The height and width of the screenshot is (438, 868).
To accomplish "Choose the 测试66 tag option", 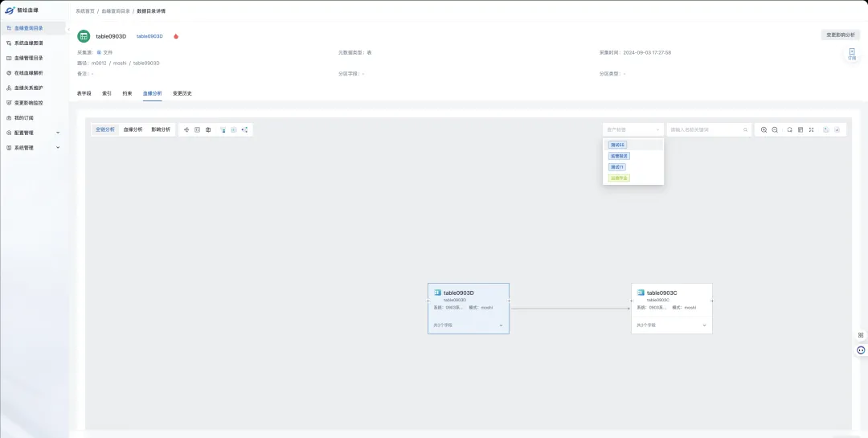I will click(x=633, y=145).
